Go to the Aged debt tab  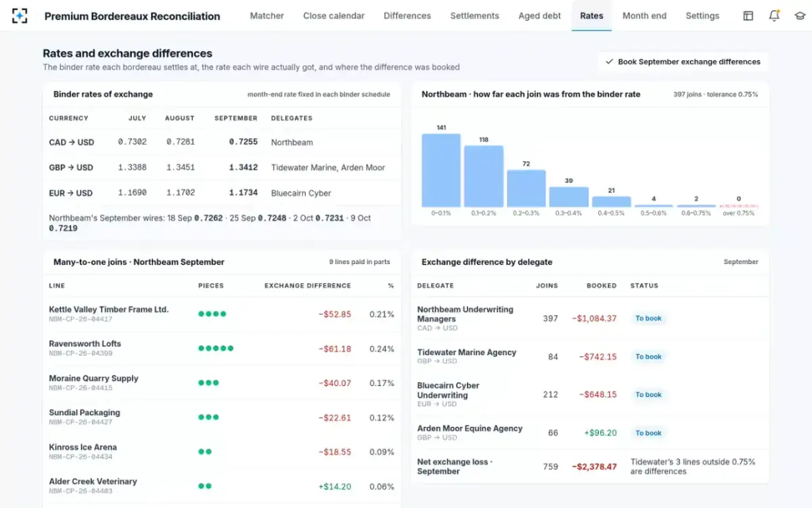coord(539,16)
